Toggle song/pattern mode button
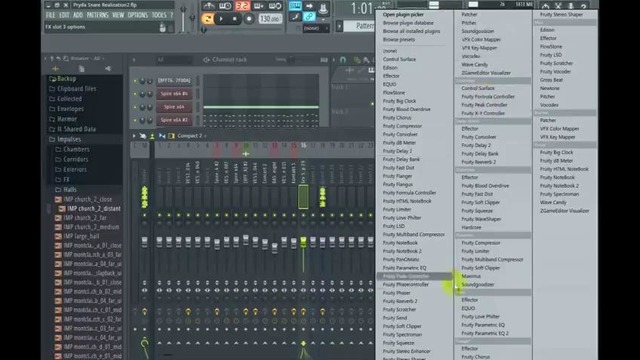640x360 pixels. [207, 19]
